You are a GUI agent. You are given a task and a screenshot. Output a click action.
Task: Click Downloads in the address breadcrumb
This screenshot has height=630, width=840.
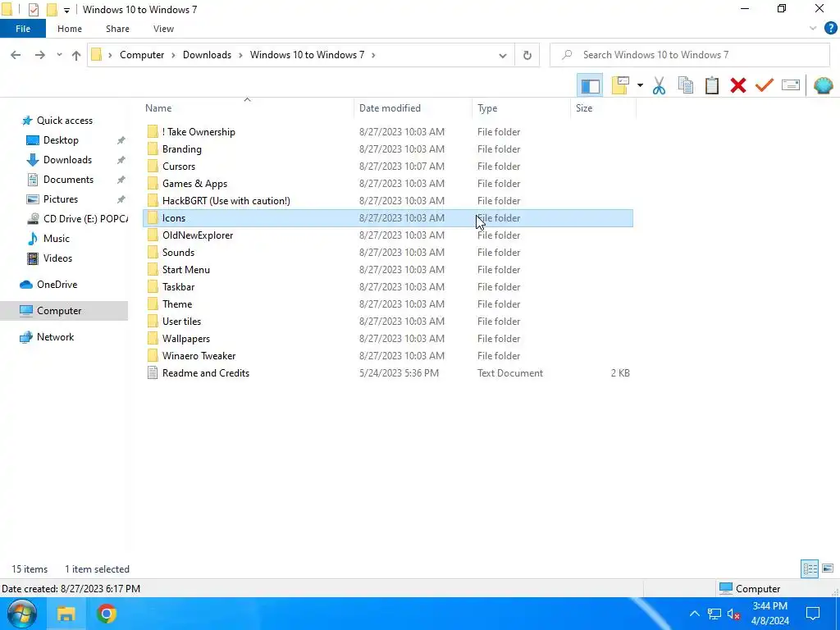207,55
